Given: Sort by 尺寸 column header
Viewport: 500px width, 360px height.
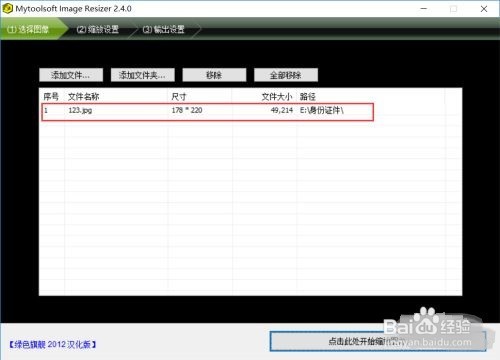Looking at the screenshot, I should coord(179,97).
